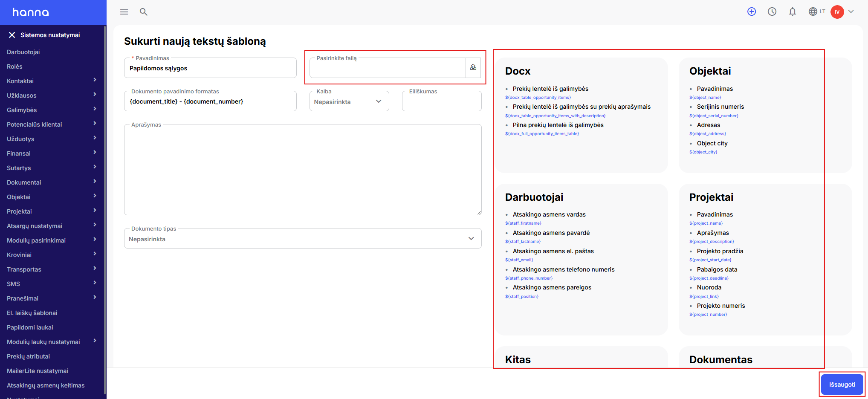Viewport: 868px width, 399px height.
Task: Open Atsakingų asmenų keitimas
Action: pyautogui.click(x=46, y=385)
